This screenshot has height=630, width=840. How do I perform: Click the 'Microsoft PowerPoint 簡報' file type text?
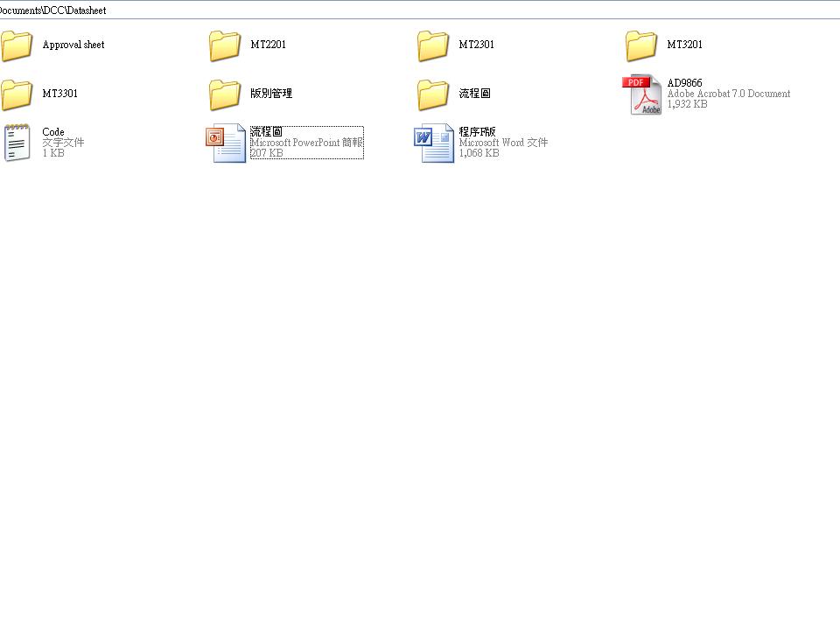(x=306, y=143)
